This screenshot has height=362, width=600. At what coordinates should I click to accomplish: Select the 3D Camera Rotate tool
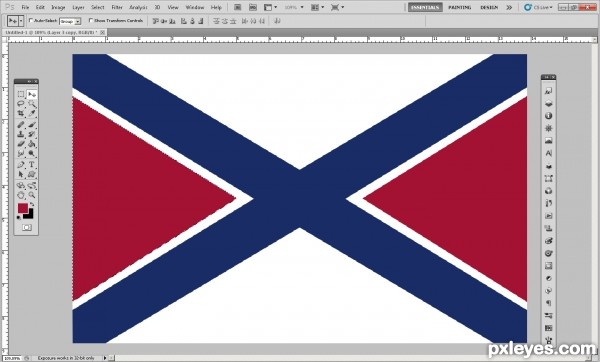(32, 186)
